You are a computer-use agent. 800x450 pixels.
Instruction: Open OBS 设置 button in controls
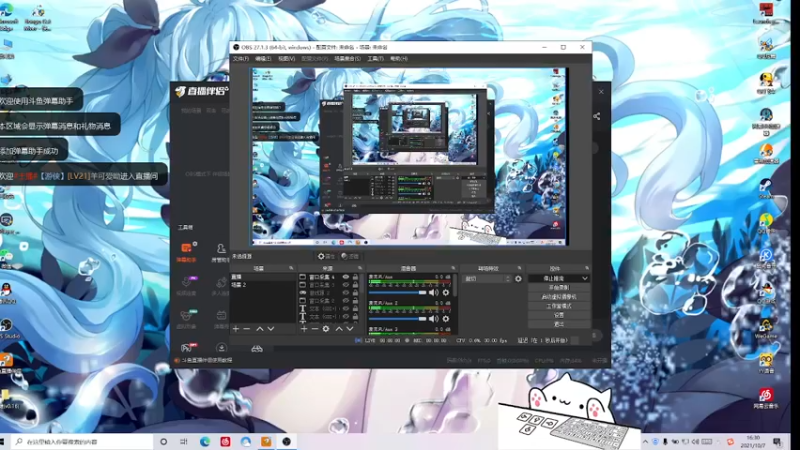click(559, 315)
